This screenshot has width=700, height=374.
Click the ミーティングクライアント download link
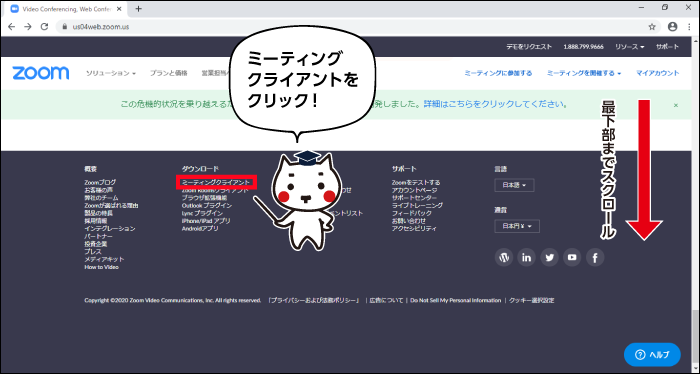(x=216, y=182)
